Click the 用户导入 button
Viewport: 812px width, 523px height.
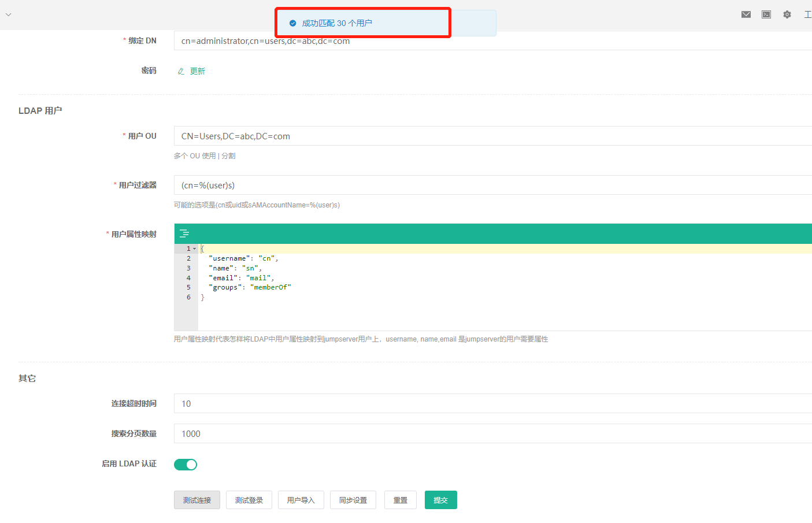301,499
